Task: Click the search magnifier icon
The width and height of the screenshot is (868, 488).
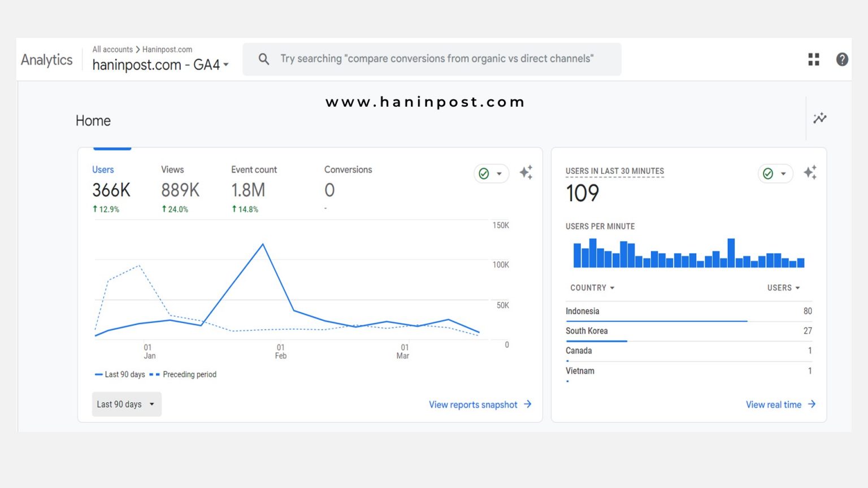Action: (x=264, y=59)
